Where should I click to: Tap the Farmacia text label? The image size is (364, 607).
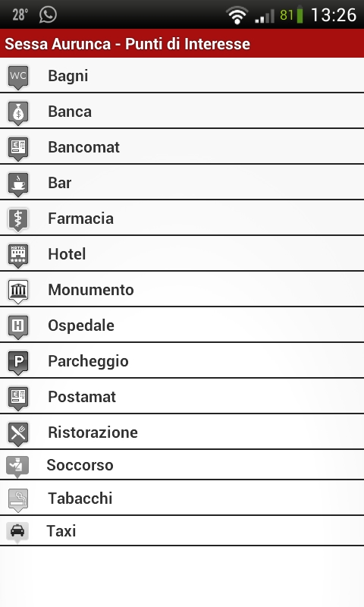pos(81,219)
